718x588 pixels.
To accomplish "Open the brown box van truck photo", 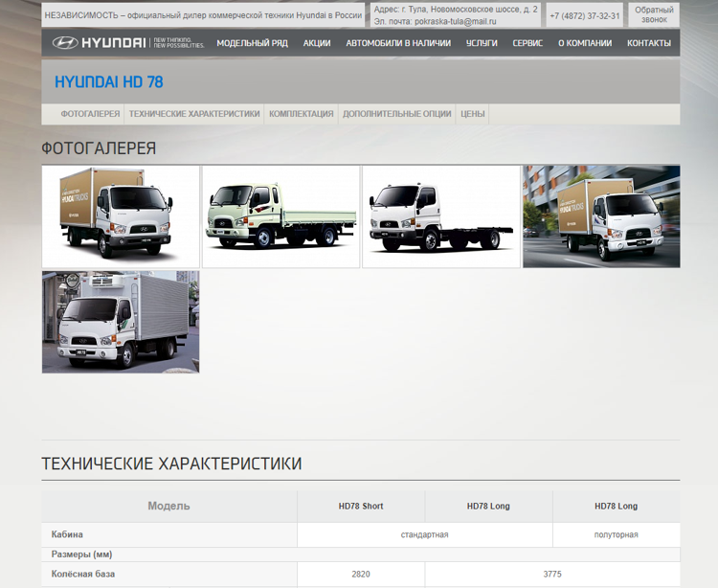I will tap(121, 216).
